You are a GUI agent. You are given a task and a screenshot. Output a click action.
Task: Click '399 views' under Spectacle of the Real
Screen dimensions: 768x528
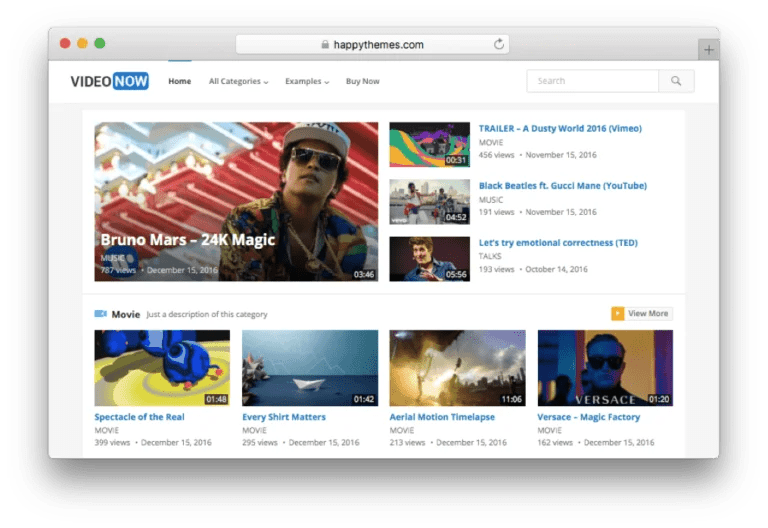pos(112,442)
